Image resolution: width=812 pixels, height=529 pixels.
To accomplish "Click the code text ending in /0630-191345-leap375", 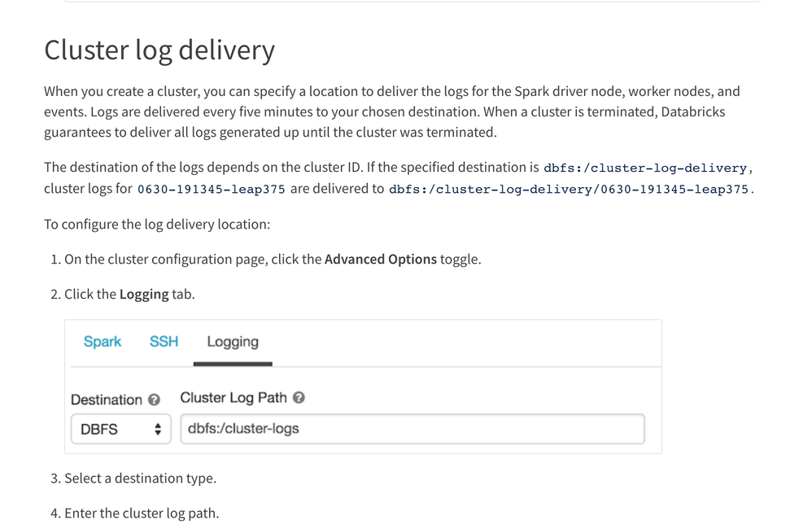I will click(x=570, y=190).
